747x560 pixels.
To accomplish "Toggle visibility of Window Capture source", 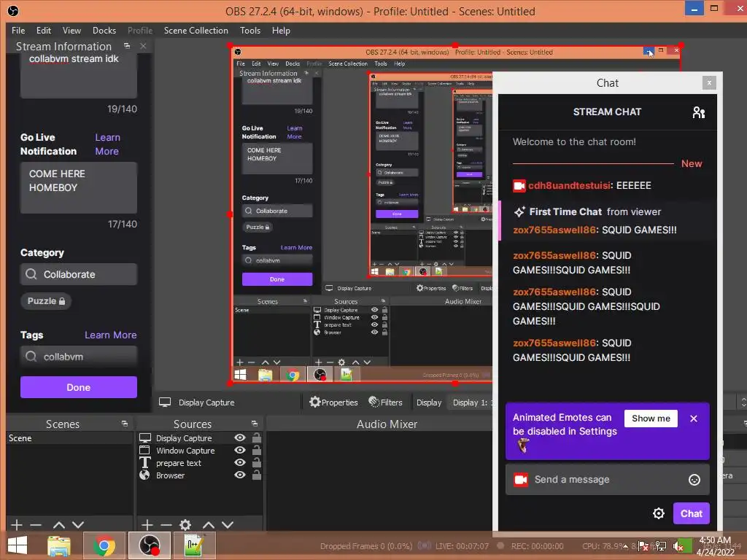I will pos(240,450).
